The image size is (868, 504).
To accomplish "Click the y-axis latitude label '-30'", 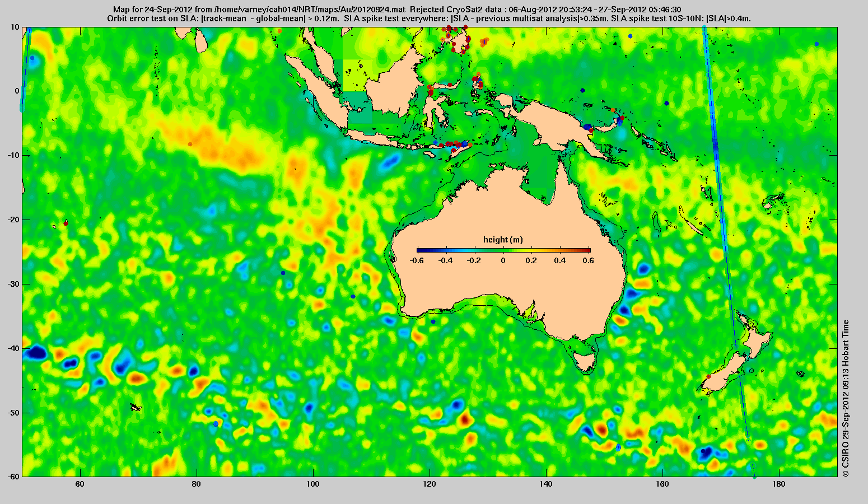I will [x=13, y=284].
